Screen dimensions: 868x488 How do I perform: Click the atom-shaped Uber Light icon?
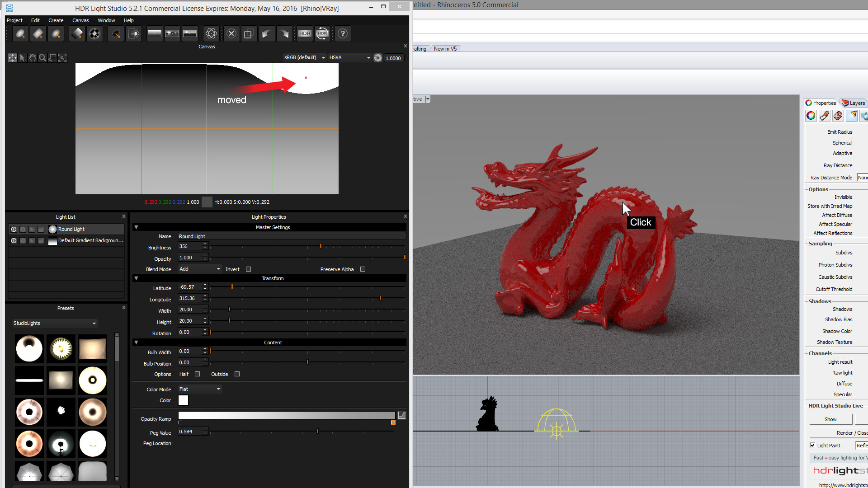[211, 34]
